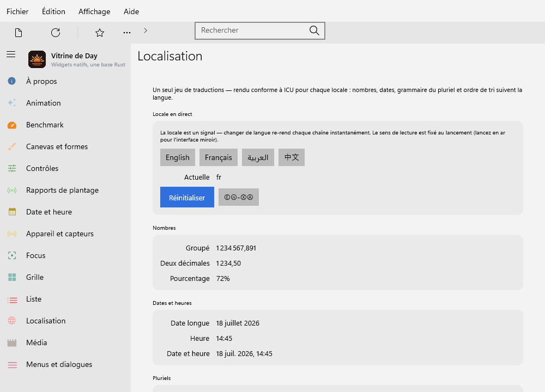The height and width of the screenshot is (392, 545).
Task: Expand the toolbar overflow chevron
Action: point(146,30)
